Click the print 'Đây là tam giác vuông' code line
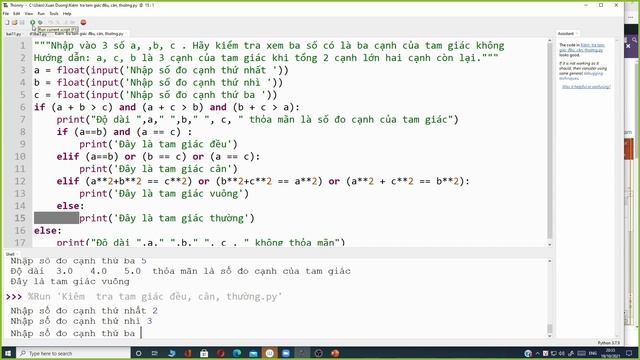This screenshot has height=360, width=640. pyautogui.click(x=164, y=193)
